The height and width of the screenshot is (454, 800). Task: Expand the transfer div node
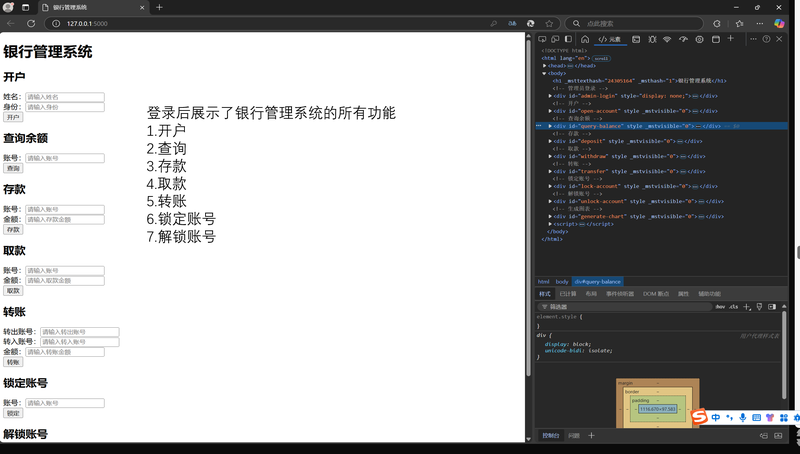(550, 171)
